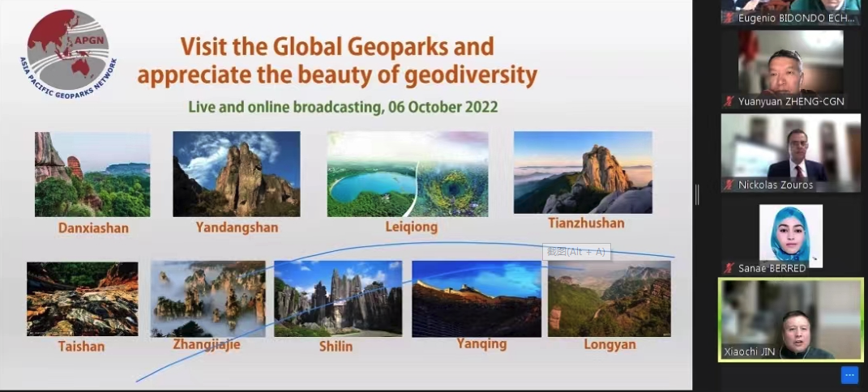This screenshot has width=868, height=392.
Task: Click the Danxiashan geopark photo
Action: point(92,174)
